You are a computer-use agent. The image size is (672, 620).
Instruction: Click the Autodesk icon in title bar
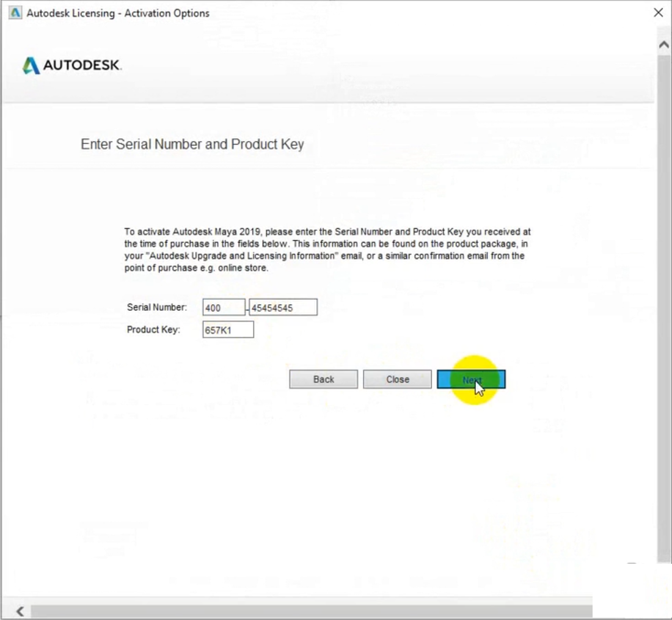coord(15,13)
